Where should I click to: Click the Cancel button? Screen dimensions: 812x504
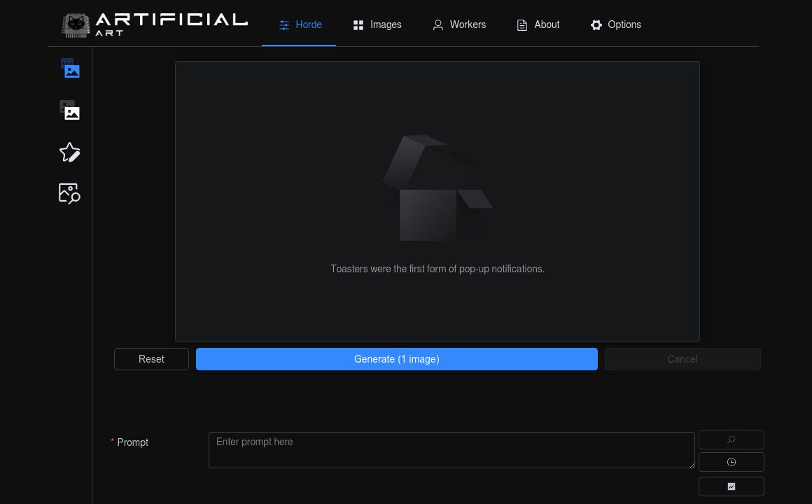tap(682, 359)
